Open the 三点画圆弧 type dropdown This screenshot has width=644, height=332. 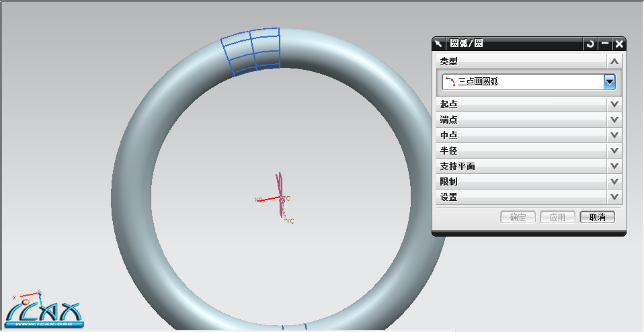pos(610,82)
